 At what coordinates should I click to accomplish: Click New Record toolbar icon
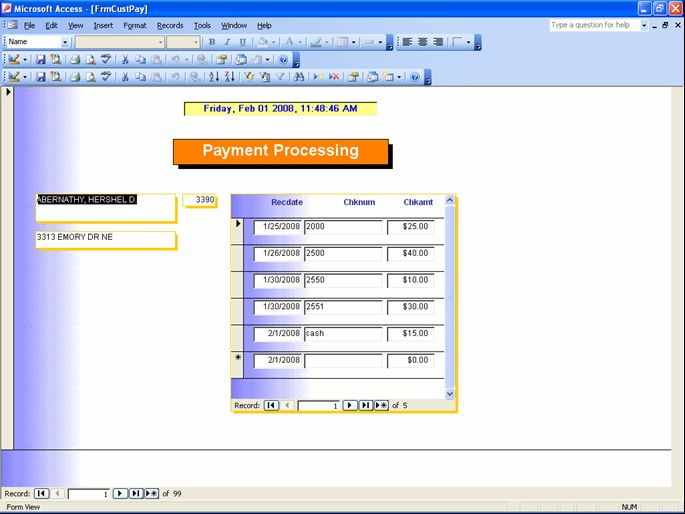318,77
